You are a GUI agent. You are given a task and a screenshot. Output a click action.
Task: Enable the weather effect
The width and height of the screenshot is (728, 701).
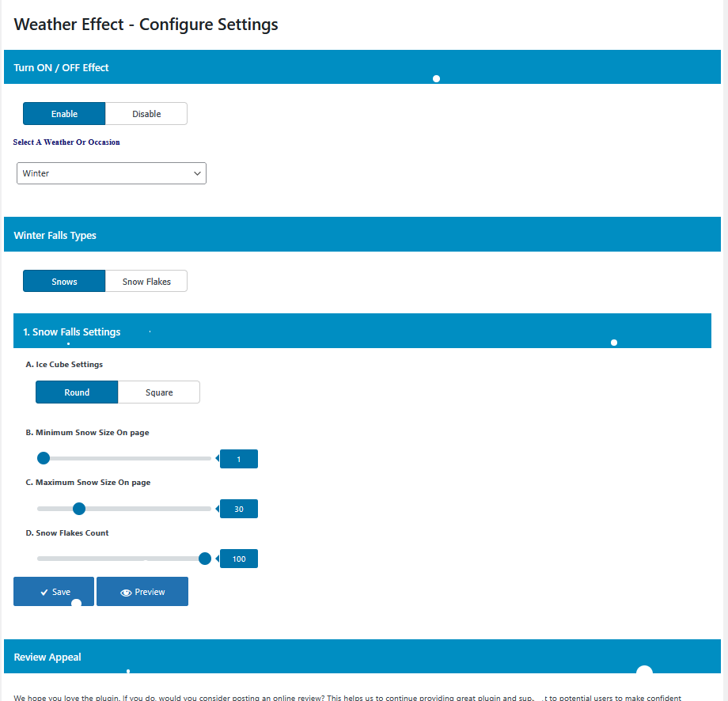pos(64,114)
